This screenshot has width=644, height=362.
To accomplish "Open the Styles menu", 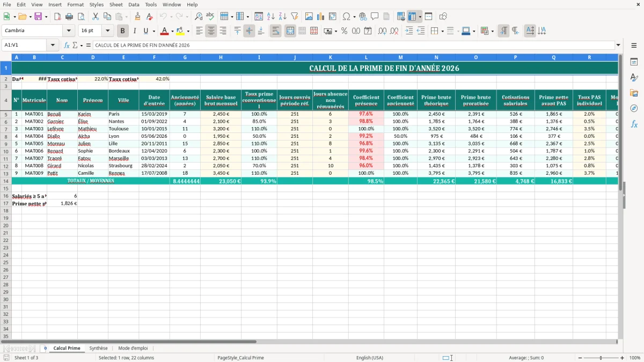I will tap(97, 4).
